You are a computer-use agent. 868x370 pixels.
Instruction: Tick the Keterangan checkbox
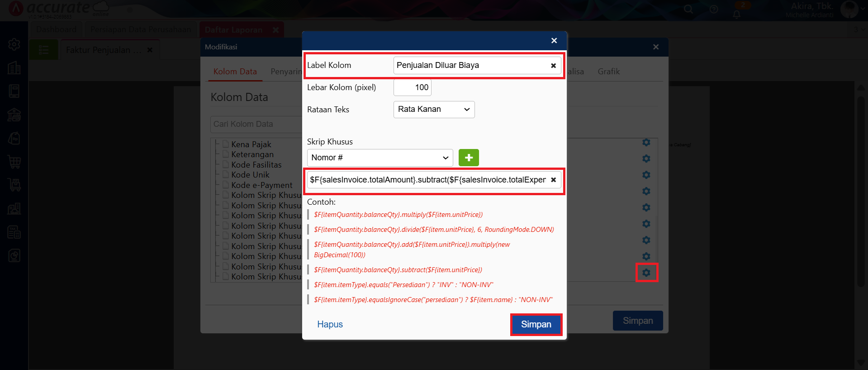[226, 154]
